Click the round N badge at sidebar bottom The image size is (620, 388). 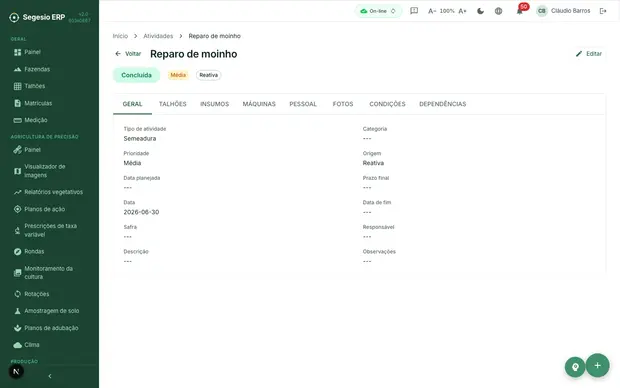point(16,371)
